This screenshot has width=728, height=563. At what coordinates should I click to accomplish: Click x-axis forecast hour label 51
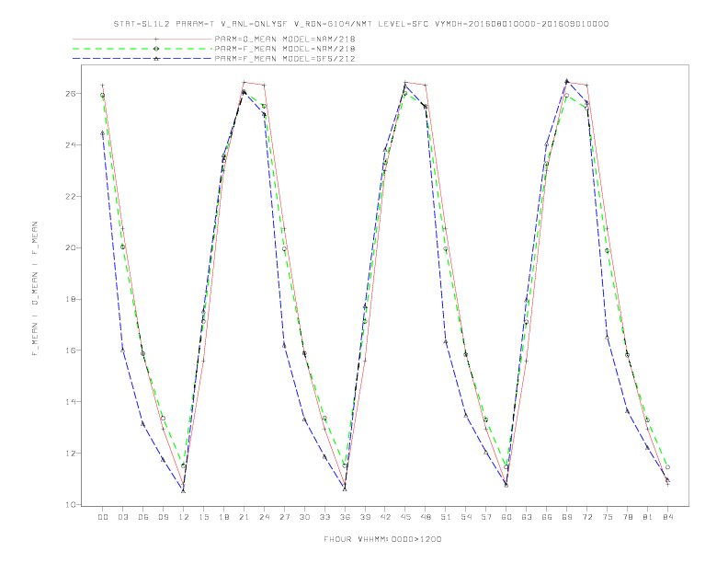[446, 517]
